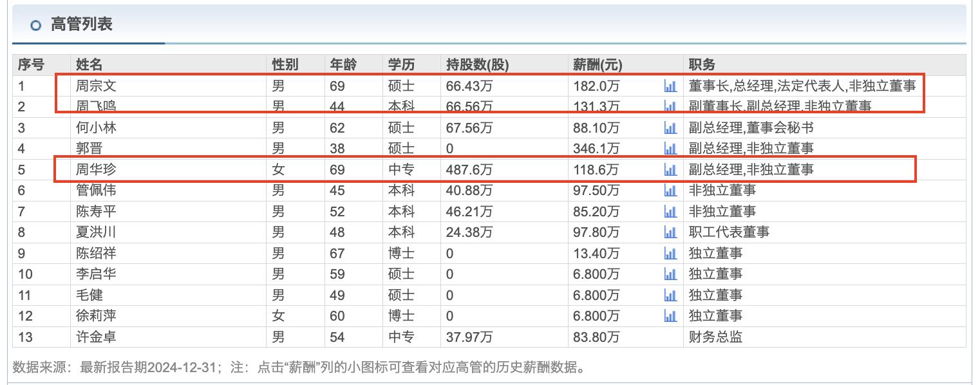Click the position 财务总监
Screen dimensions: 980x385
click(715, 337)
